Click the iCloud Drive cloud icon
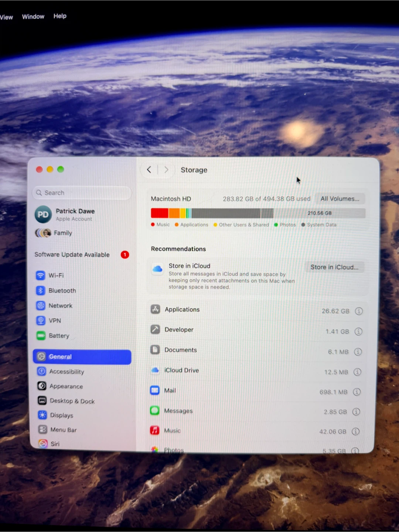Image resolution: width=399 pixels, height=532 pixels. click(x=155, y=370)
